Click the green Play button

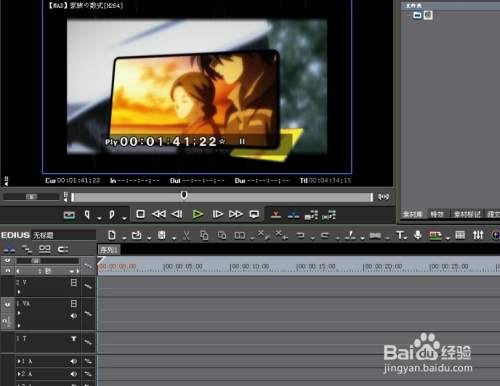coord(198,214)
